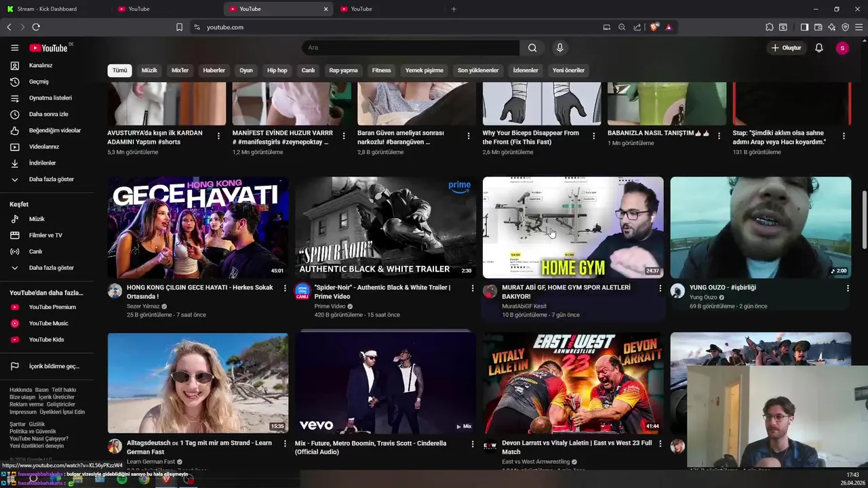Open the HOME GYM video thumbnail
This screenshot has width=868, height=488.
573,228
